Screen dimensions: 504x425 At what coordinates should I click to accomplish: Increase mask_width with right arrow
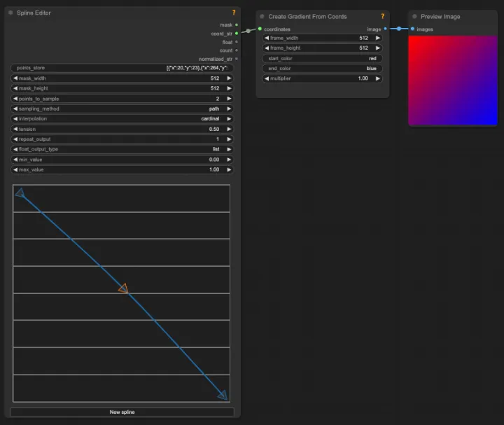(x=228, y=78)
